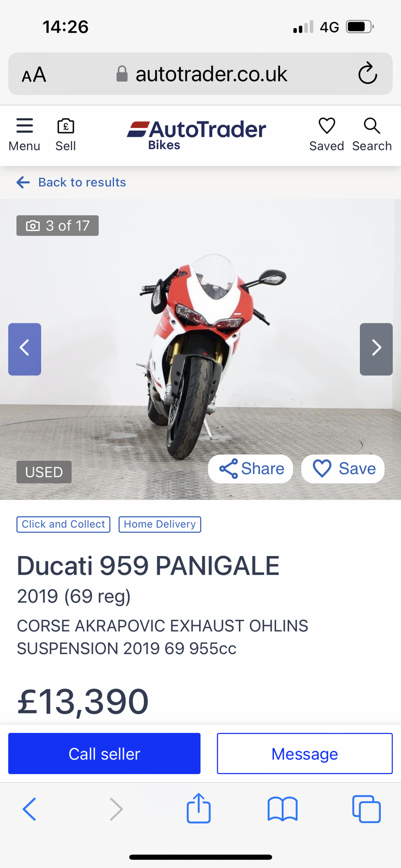
Task: Show next photo with right chevron
Action: (376, 349)
